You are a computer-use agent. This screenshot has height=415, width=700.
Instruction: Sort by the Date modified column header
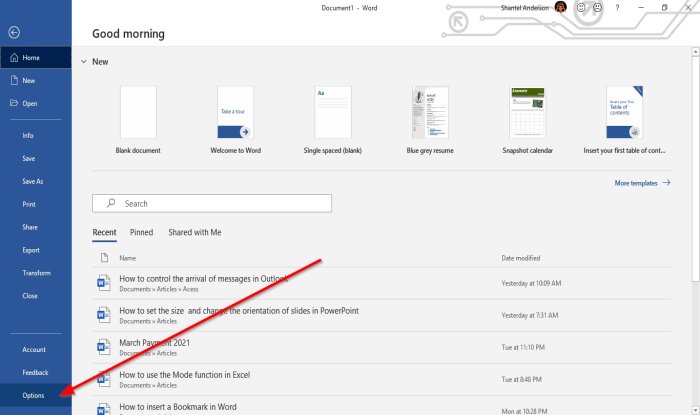tap(521, 258)
